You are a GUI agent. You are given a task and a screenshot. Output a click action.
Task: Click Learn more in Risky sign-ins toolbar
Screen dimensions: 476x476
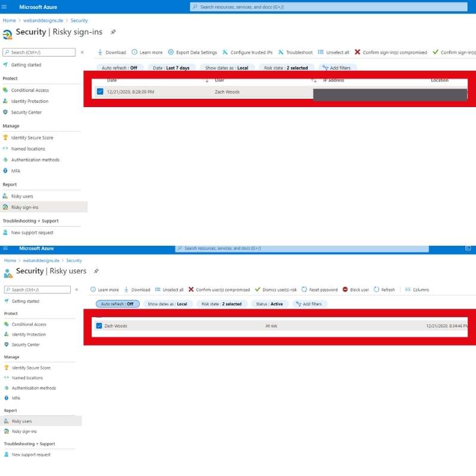(147, 52)
